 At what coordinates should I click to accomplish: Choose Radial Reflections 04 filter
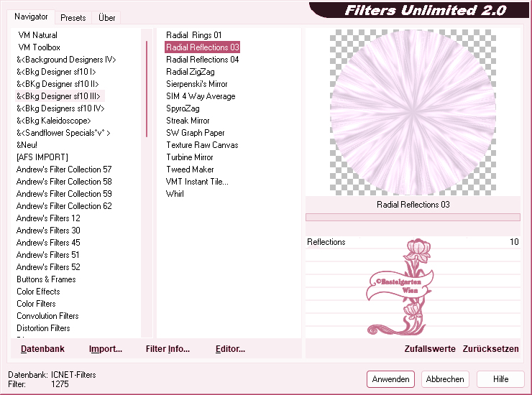[x=202, y=60]
